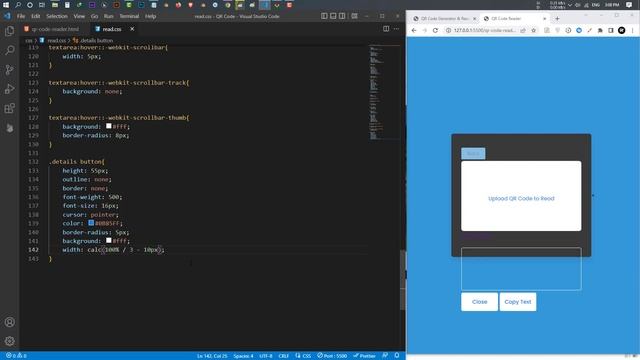This screenshot has width=640, height=360.
Task: Open the browser profile avatar
Action: pyautogui.click(x=621, y=31)
